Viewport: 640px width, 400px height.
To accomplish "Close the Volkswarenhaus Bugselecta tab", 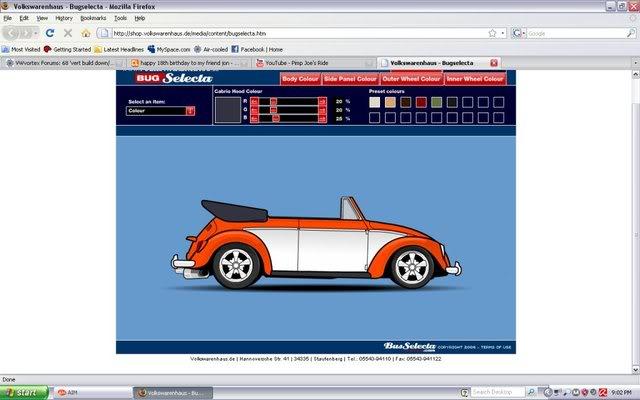I will [493, 63].
